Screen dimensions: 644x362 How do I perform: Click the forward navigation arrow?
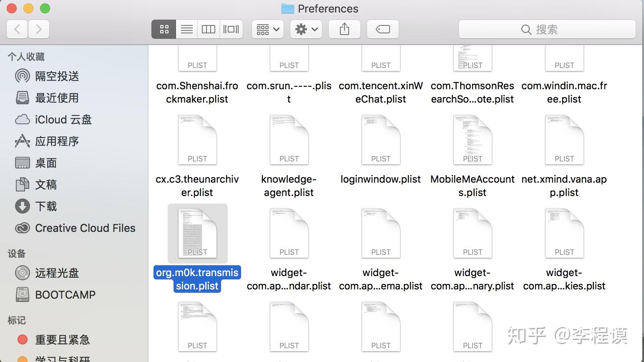(x=39, y=29)
